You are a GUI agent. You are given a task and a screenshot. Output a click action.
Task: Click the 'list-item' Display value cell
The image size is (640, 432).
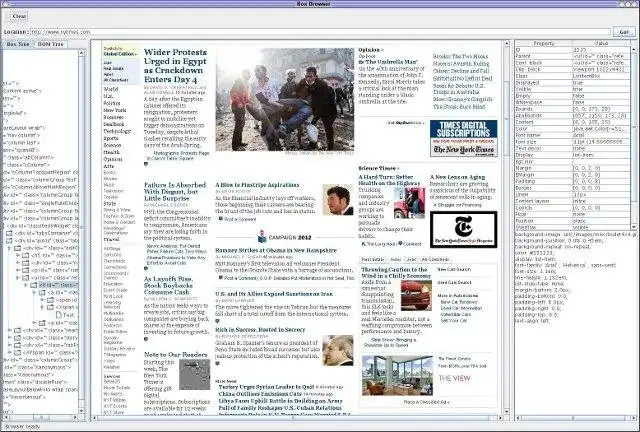click(601, 155)
